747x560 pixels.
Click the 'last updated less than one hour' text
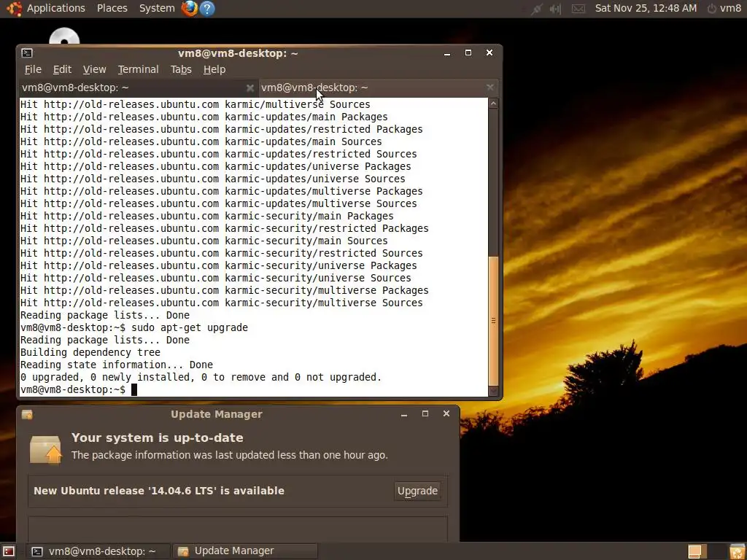click(x=230, y=455)
